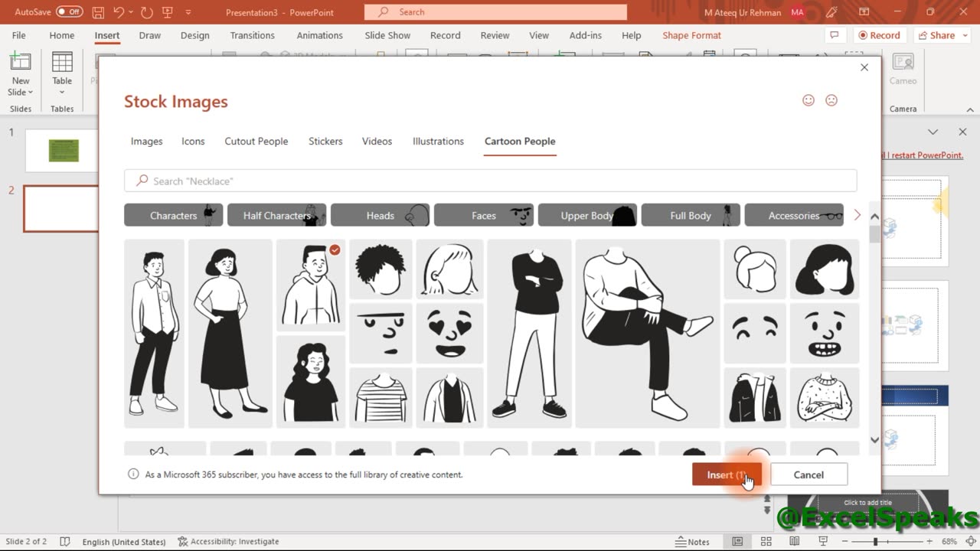Select wavy-haired girl in black tee image
The width and height of the screenshot is (980, 551).
pos(311,382)
